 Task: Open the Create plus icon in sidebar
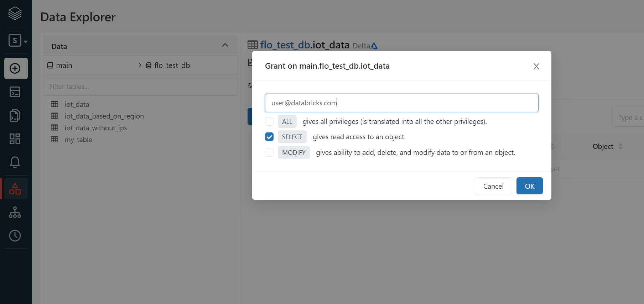[x=16, y=68]
